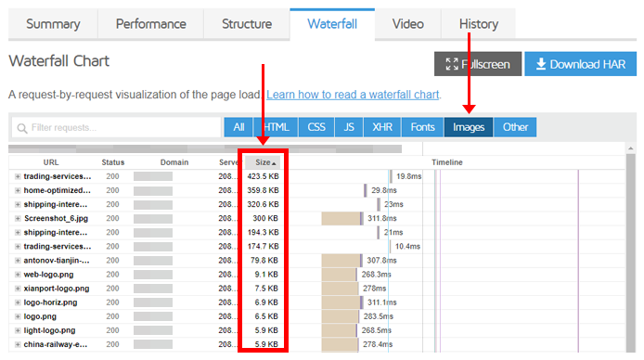Select the logo-horiz.png URL text
The width and height of the screenshot is (644, 360).
[x=50, y=302]
